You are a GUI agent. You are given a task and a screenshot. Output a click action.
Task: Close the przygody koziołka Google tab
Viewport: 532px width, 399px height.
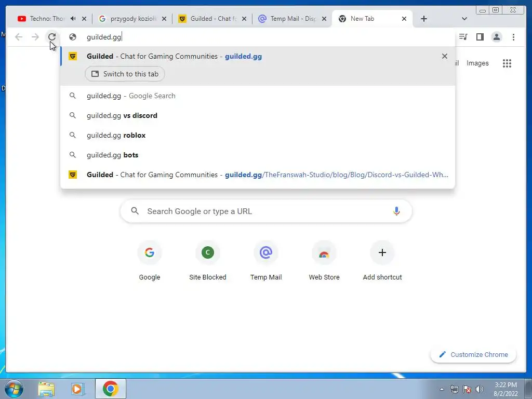pos(164,19)
